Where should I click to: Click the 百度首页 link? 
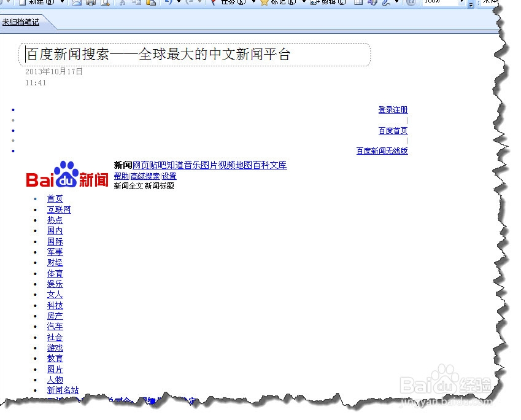393,131
